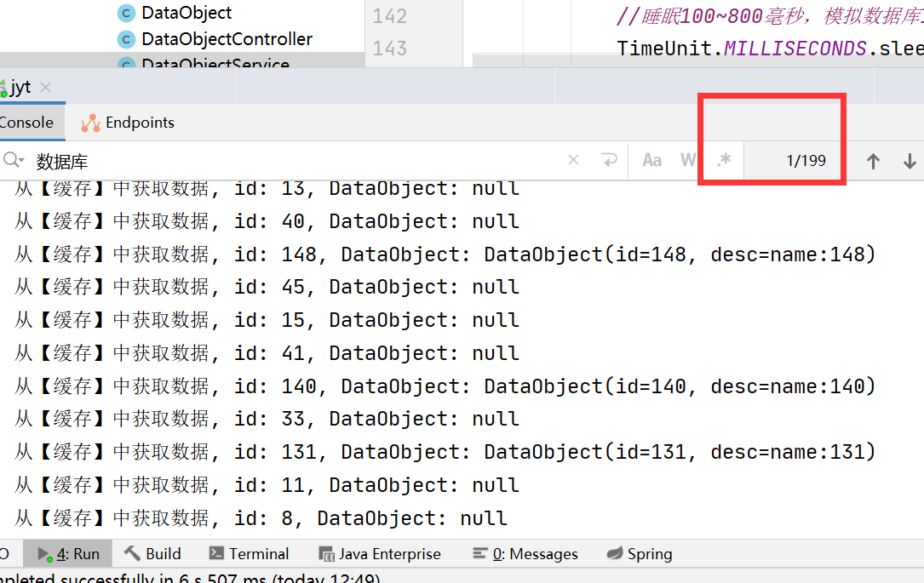Click the DataObjectController class icon
The width and height of the screenshot is (924, 583).
[125, 39]
